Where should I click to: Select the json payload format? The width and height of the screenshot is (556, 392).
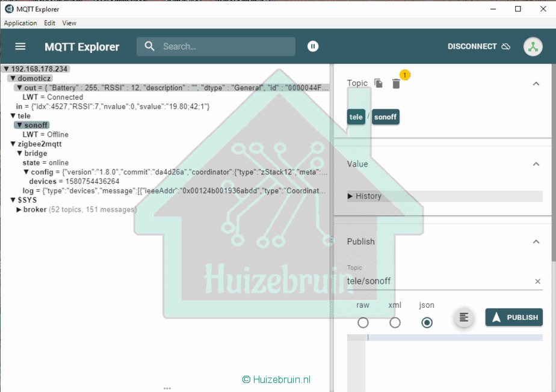coord(427,322)
